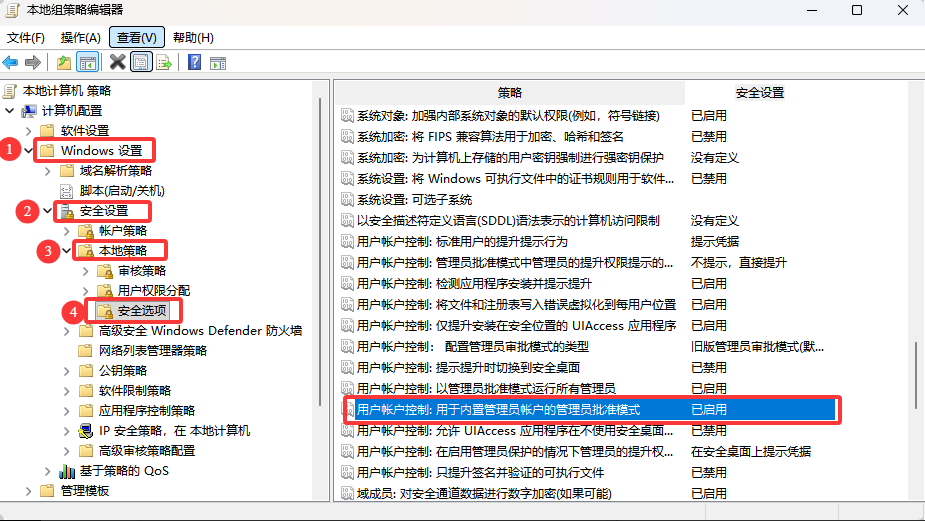This screenshot has height=521, width=925.
Task: Click the Export List toolbar icon
Action: [x=163, y=62]
